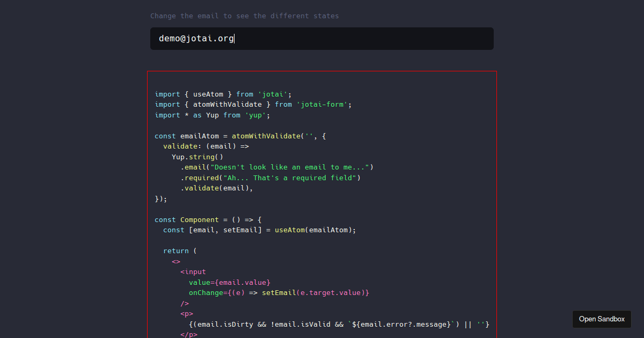Click the code line "import { useAtom } from 'jotai';"
Screen dimensions: 644x338
tap(223, 94)
